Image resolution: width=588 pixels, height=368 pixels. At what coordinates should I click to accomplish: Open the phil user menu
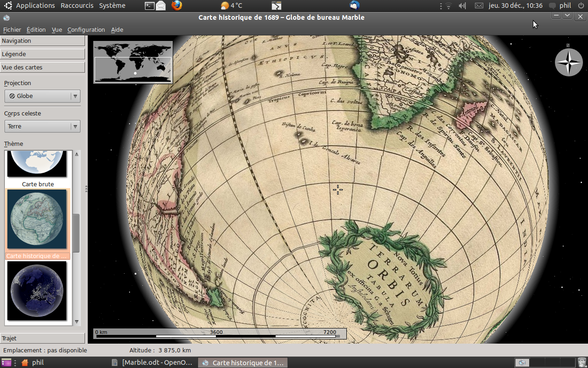pyautogui.click(x=565, y=6)
